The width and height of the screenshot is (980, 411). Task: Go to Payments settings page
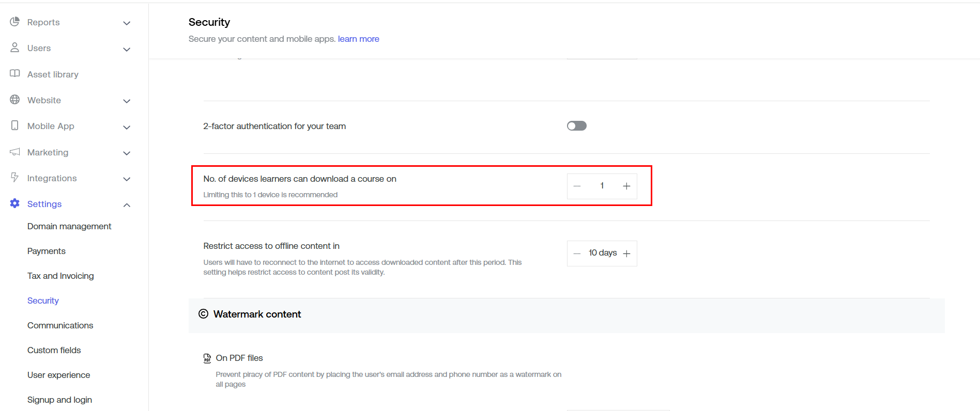pyautogui.click(x=47, y=251)
